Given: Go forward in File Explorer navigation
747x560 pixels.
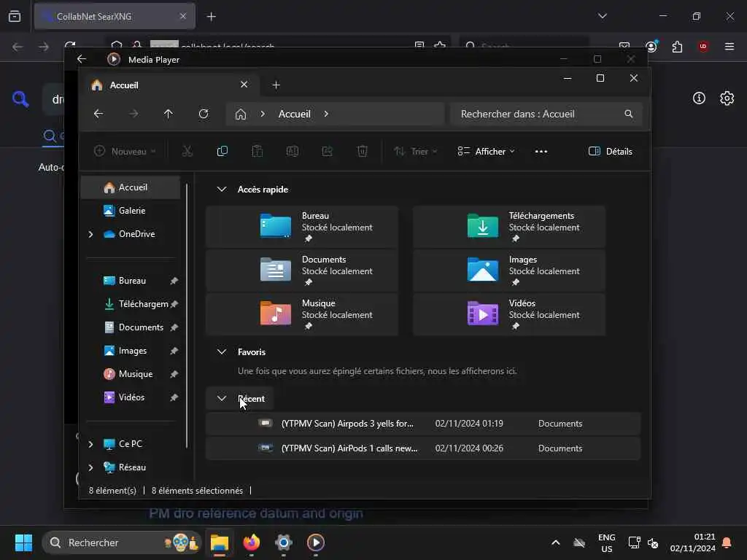Looking at the screenshot, I should pos(134,114).
